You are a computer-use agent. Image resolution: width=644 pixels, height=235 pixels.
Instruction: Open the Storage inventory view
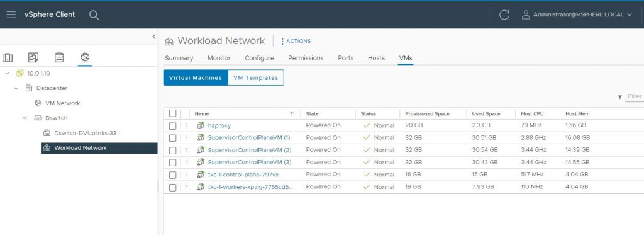59,57
